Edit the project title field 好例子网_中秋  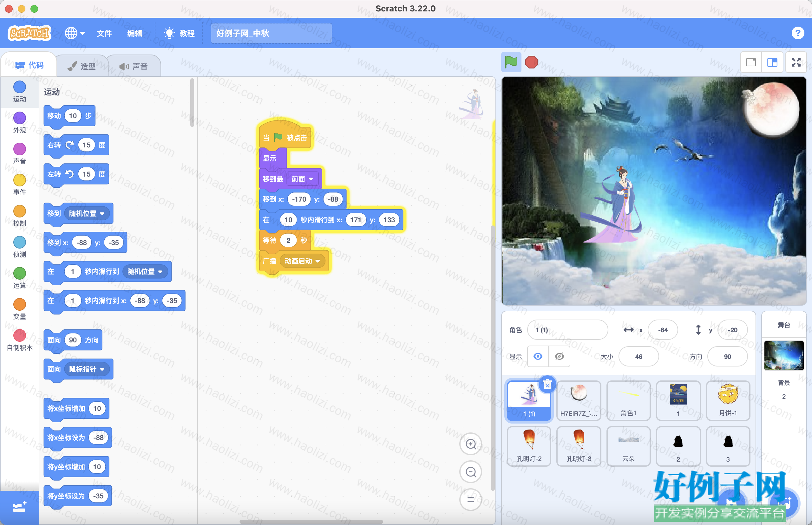(271, 33)
